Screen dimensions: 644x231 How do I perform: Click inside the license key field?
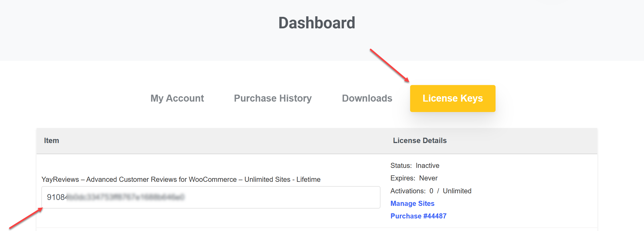point(267,197)
